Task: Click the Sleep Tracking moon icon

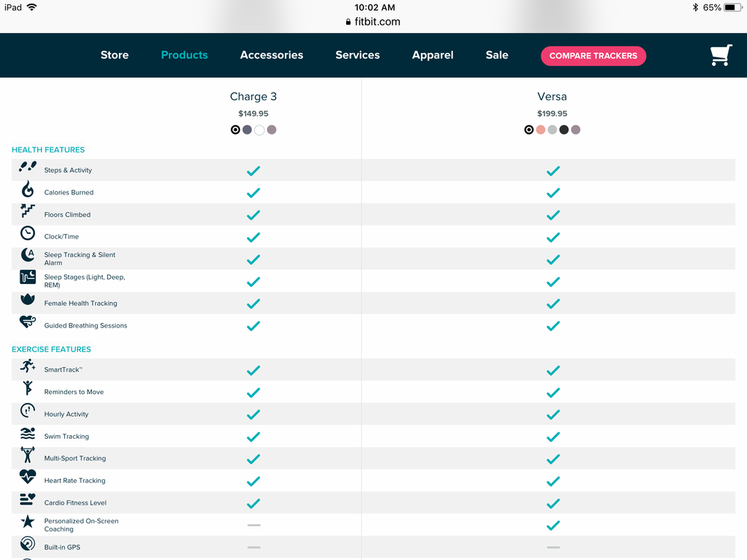Action: (x=28, y=255)
